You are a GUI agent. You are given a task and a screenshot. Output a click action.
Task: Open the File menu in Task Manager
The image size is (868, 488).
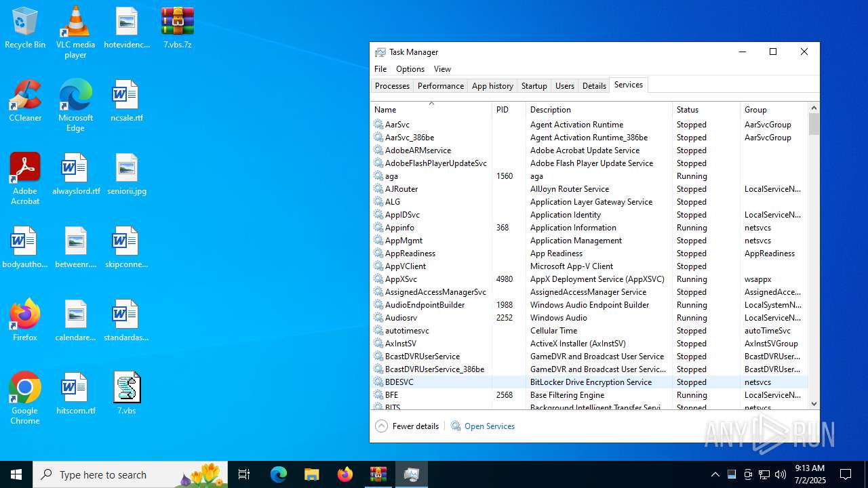(x=380, y=69)
